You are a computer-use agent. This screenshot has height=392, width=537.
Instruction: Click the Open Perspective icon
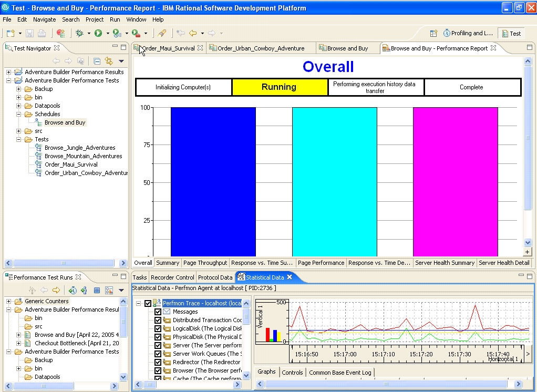click(434, 33)
